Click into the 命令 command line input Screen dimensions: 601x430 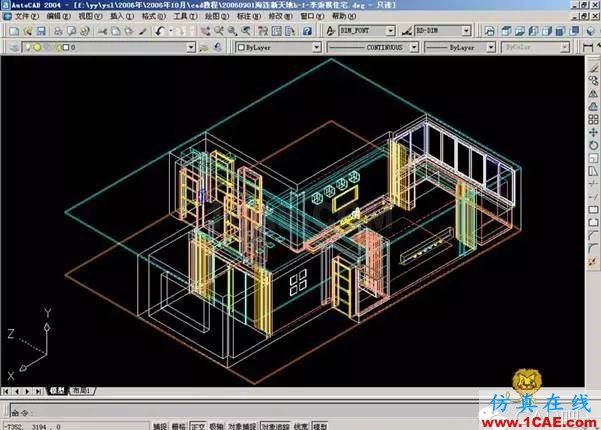point(245,410)
